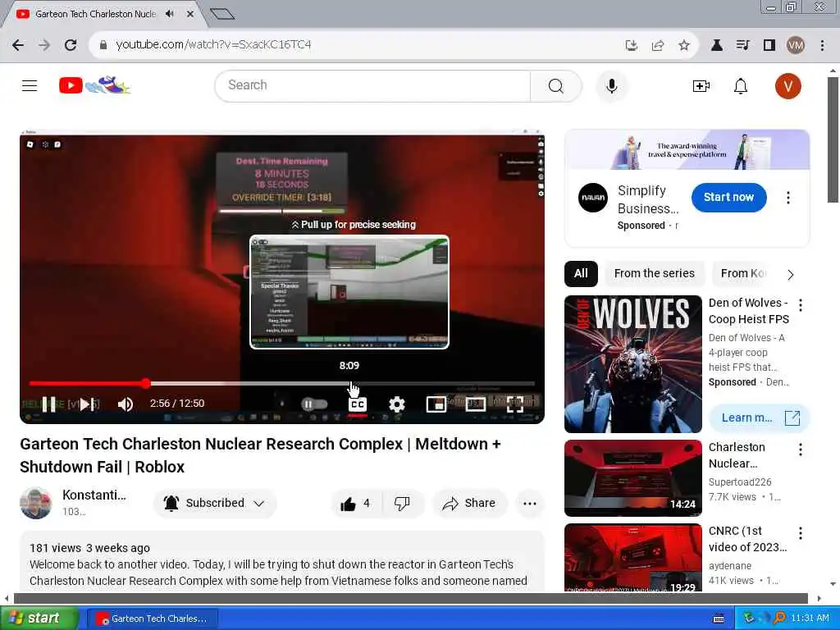The width and height of the screenshot is (840, 630).
Task: Select the From the series chip
Action: (x=654, y=273)
